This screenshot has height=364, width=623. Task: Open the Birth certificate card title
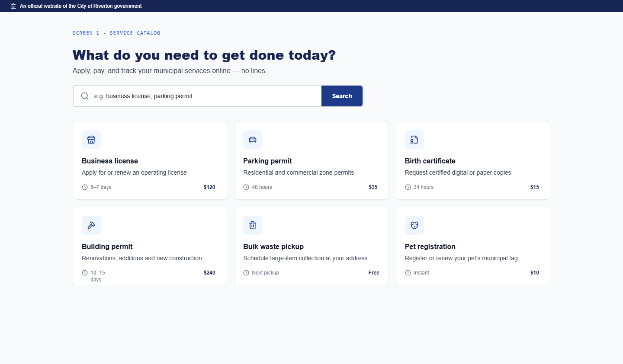pyautogui.click(x=430, y=161)
